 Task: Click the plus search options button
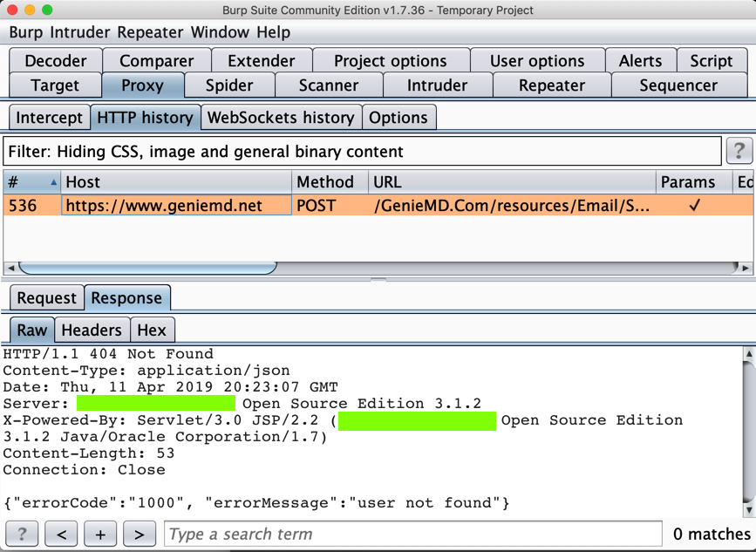(x=100, y=534)
